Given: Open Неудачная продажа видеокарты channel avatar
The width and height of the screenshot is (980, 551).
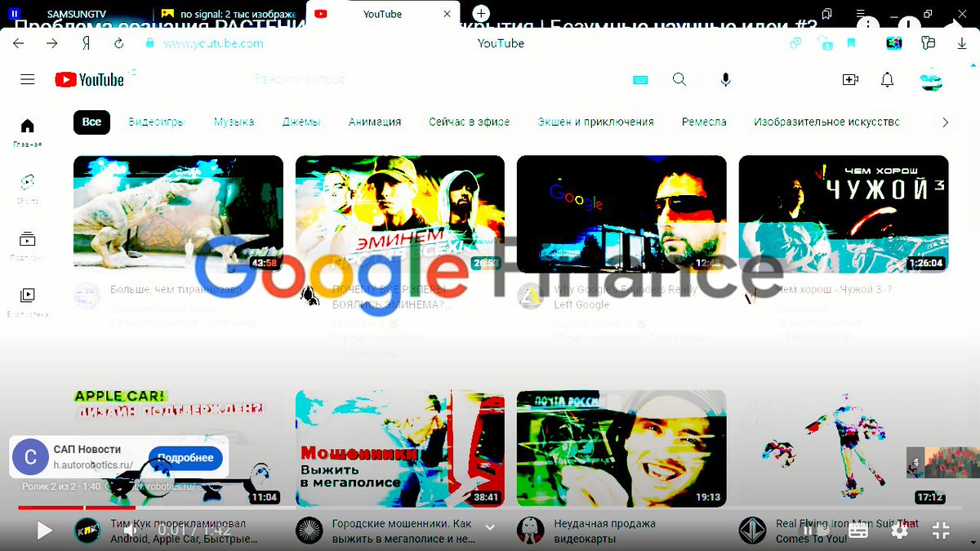Looking at the screenshot, I should (x=531, y=531).
